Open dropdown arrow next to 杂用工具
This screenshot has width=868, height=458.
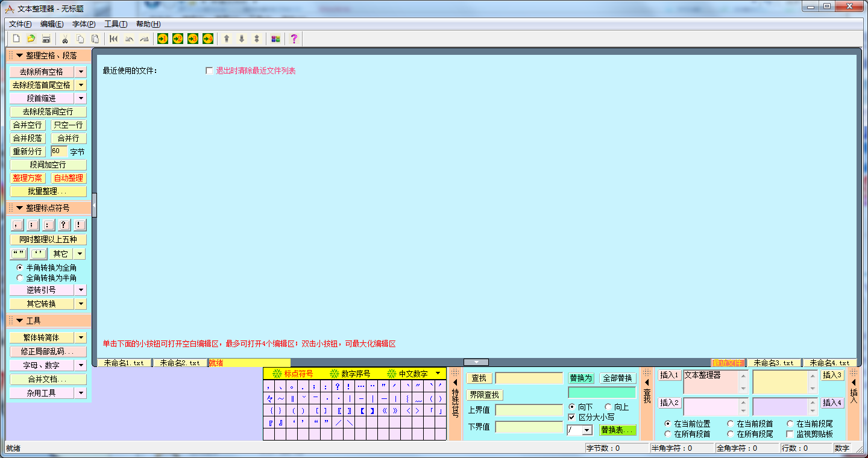click(x=81, y=393)
